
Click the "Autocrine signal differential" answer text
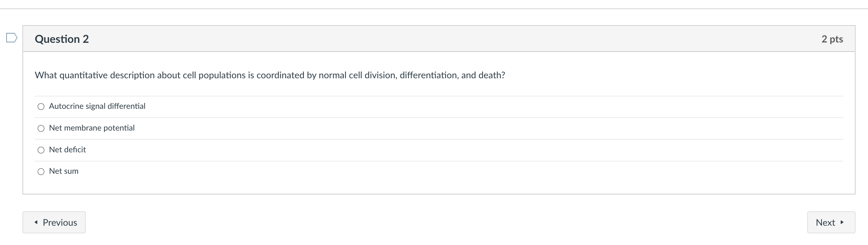(97, 106)
